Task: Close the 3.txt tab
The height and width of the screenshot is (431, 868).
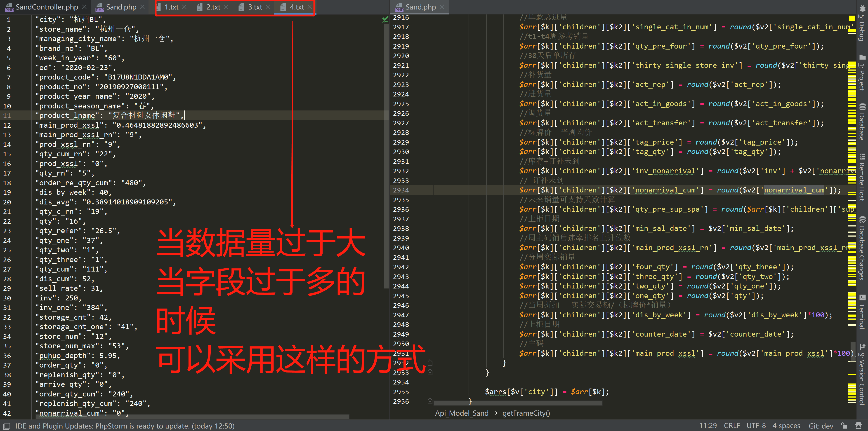Action: [x=268, y=7]
